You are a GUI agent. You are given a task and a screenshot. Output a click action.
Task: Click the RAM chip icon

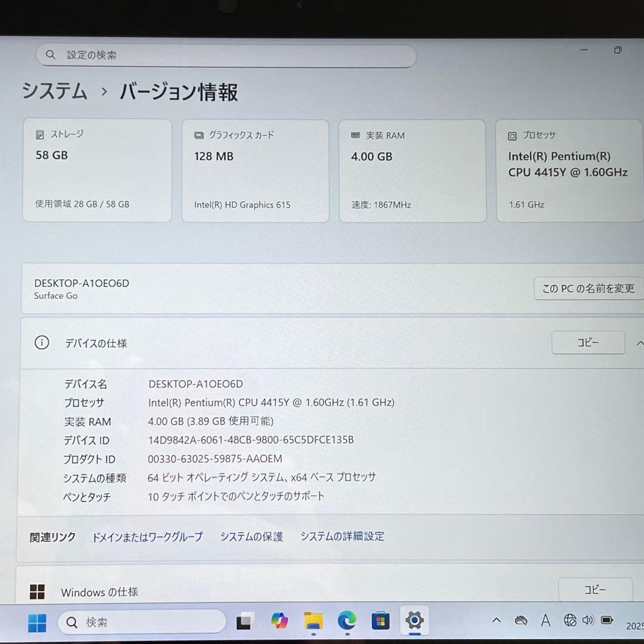coord(355,135)
